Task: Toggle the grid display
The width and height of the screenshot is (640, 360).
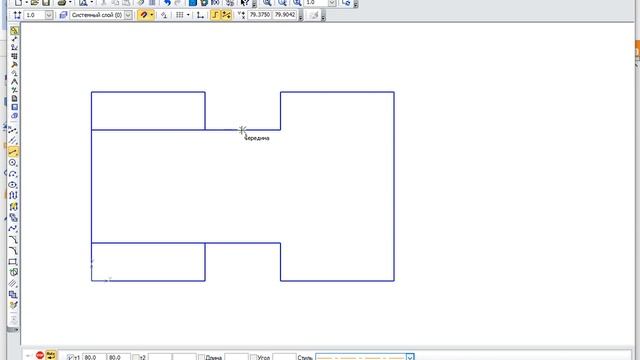Action: coord(180,15)
